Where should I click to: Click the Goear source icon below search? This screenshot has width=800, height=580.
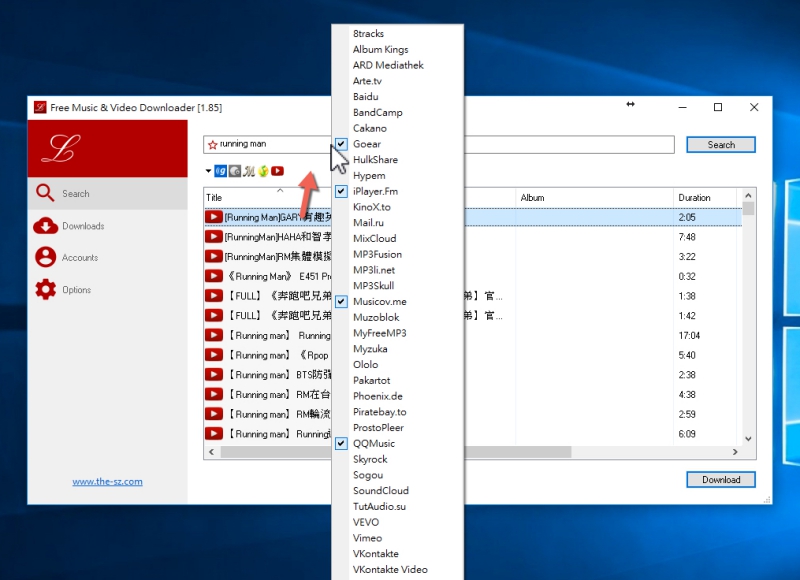pyautogui.click(x=220, y=171)
